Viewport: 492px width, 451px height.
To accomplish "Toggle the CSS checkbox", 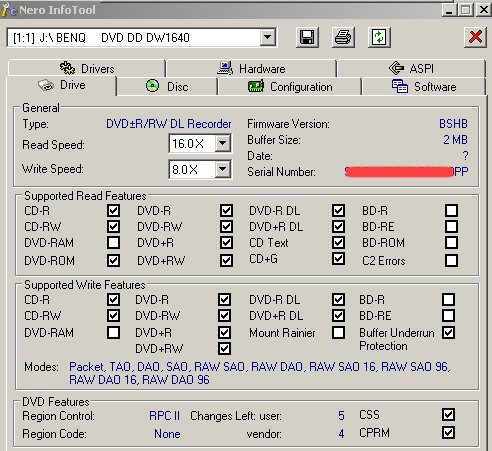I will pyautogui.click(x=448, y=415).
